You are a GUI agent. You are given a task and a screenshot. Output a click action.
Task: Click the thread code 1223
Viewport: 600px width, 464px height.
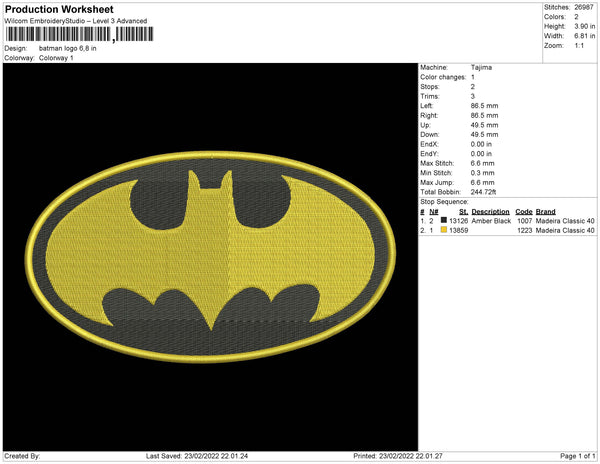[x=525, y=230]
